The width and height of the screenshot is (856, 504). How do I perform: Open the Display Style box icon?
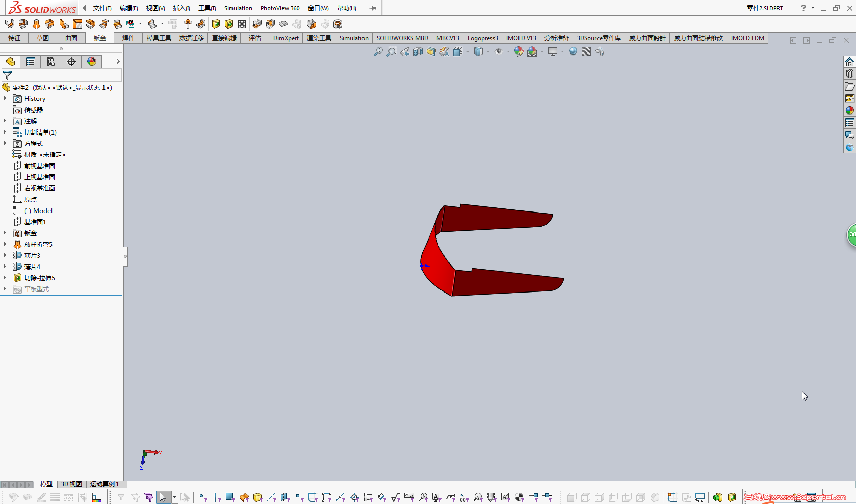tap(478, 51)
